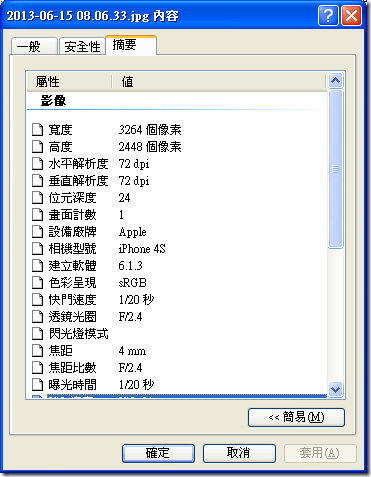Click the document icon beside 畫面計數
This screenshot has height=477, width=371.
click(38, 215)
